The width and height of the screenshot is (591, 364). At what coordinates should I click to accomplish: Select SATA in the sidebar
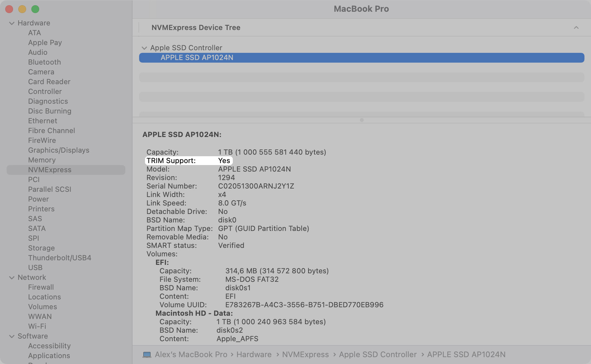click(x=37, y=228)
